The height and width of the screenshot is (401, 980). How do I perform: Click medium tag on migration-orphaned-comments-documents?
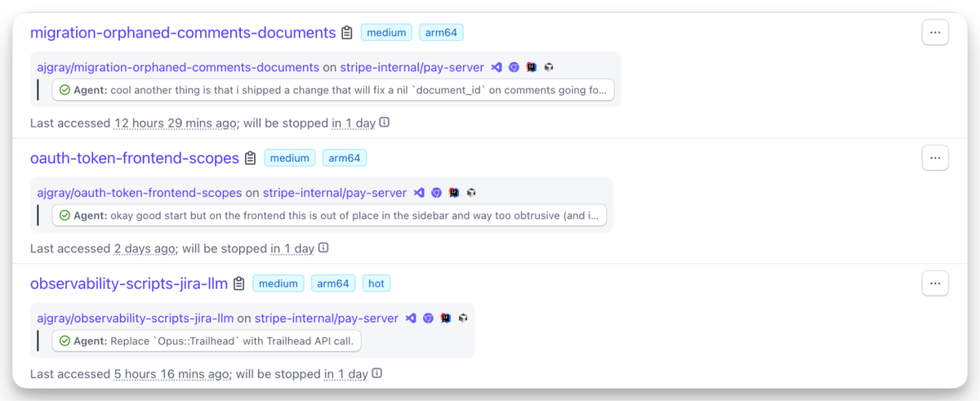coord(386,33)
